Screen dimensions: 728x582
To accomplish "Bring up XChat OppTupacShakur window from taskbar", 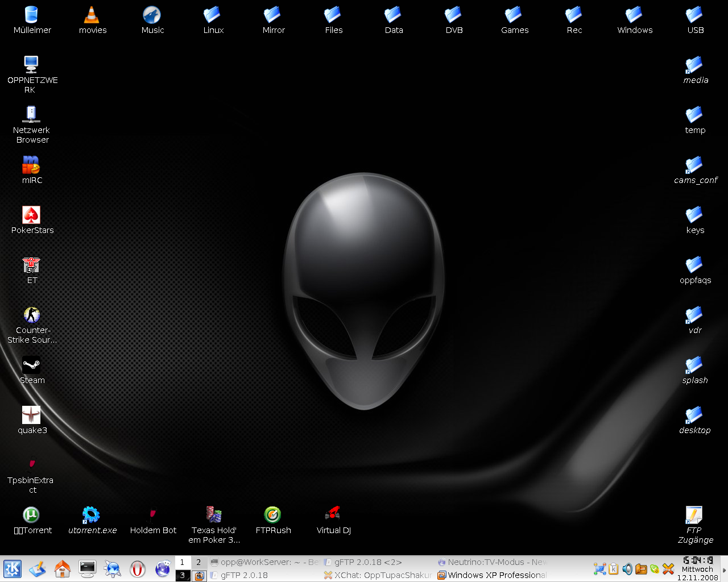I will tap(378, 575).
